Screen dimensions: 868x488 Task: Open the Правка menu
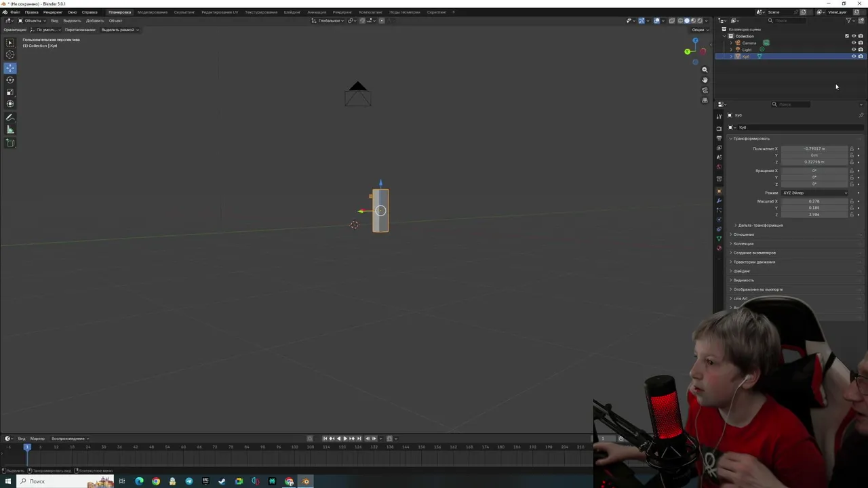click(31, 12)
